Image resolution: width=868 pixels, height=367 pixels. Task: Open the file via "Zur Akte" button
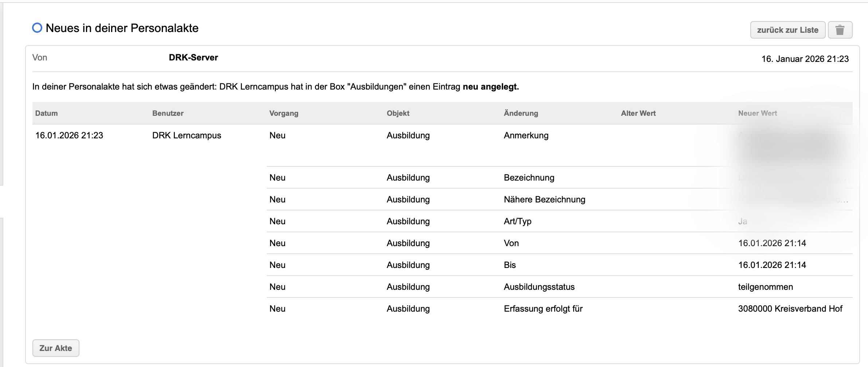[x=56, y=348]
